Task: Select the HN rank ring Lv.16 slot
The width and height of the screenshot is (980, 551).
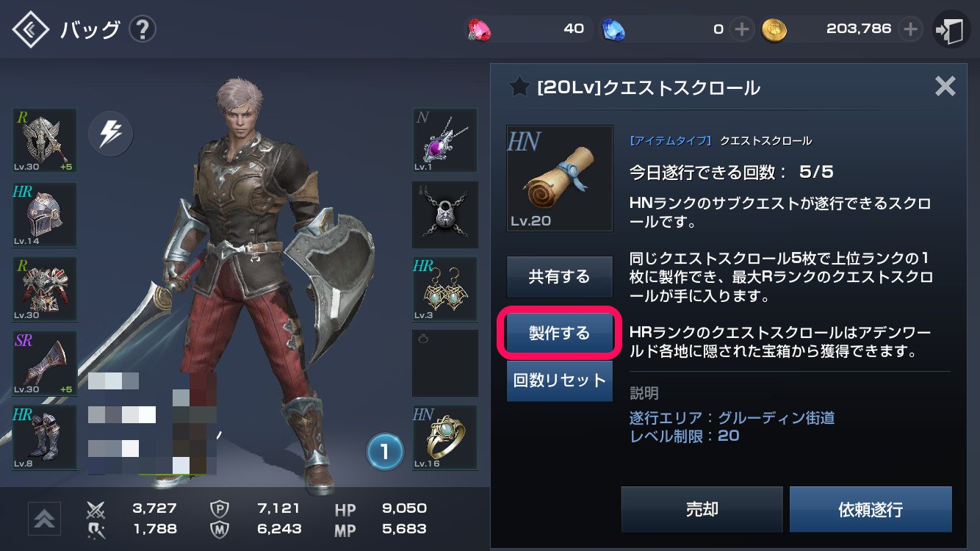Action: coord(445,437)
